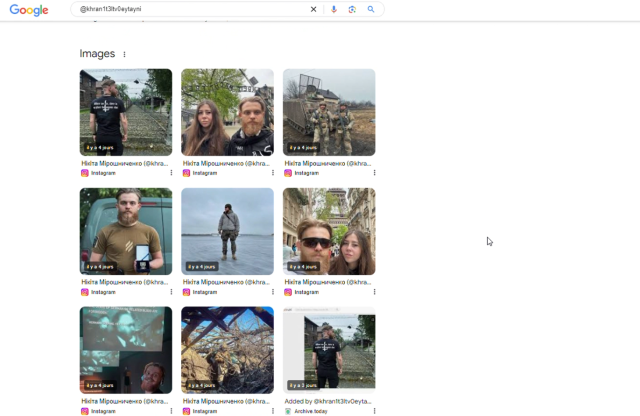Viewport: 640px width, 416px height.
Task: Open thumbnail of bearded man holding medal box
Action: [x=126, y=231]
